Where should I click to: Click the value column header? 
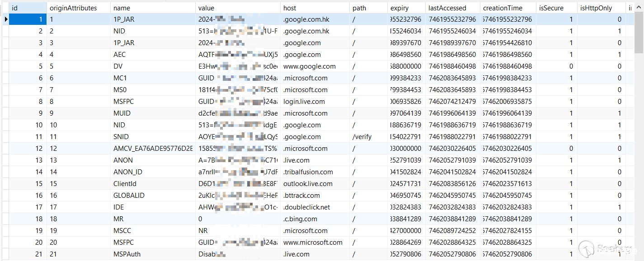[238, 8]
